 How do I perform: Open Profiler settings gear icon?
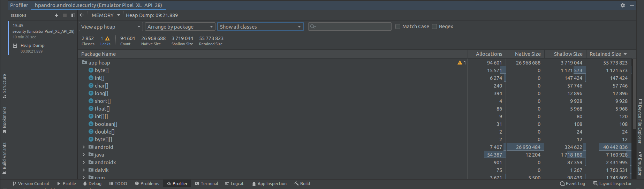coord(623,5)
